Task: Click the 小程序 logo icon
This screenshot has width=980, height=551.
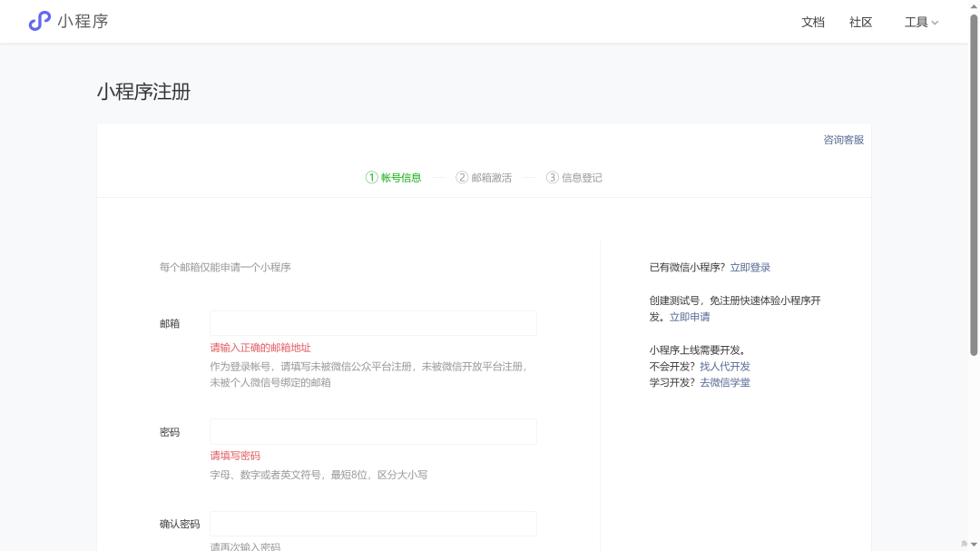Action: tap(39, 21)
